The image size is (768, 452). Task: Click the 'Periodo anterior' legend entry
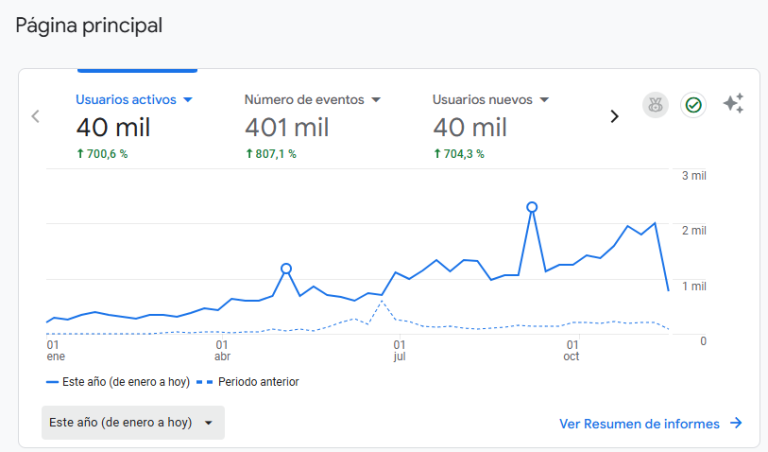[x=248, y=382]
